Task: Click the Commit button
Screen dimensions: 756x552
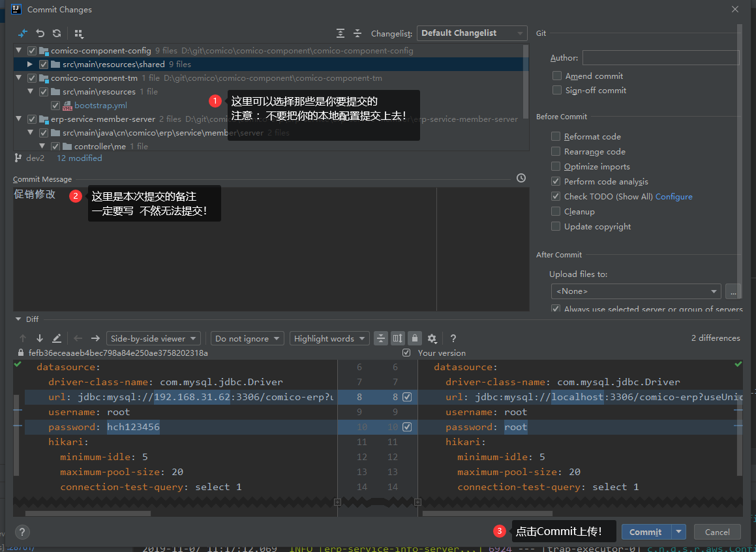Action: 646,532
